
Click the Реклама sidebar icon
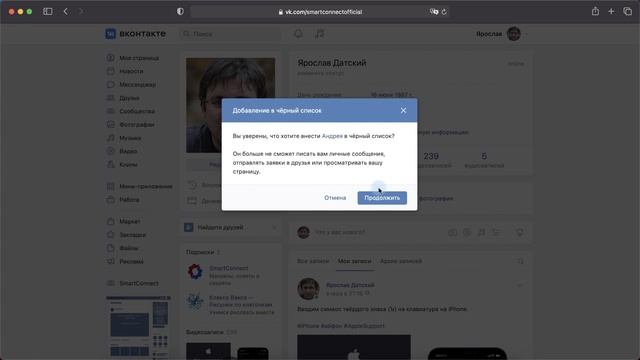111,261
